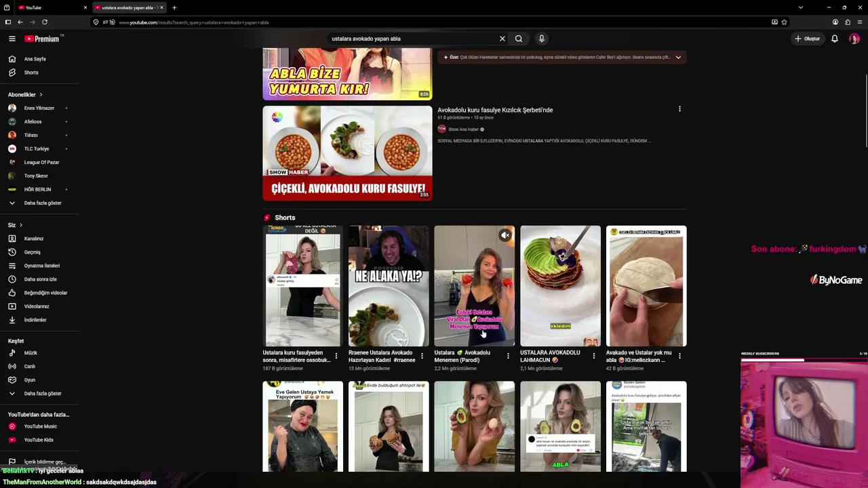
Task: Open the NE ALAKA YA!? short thumbnail
Action: coord(389,286)
